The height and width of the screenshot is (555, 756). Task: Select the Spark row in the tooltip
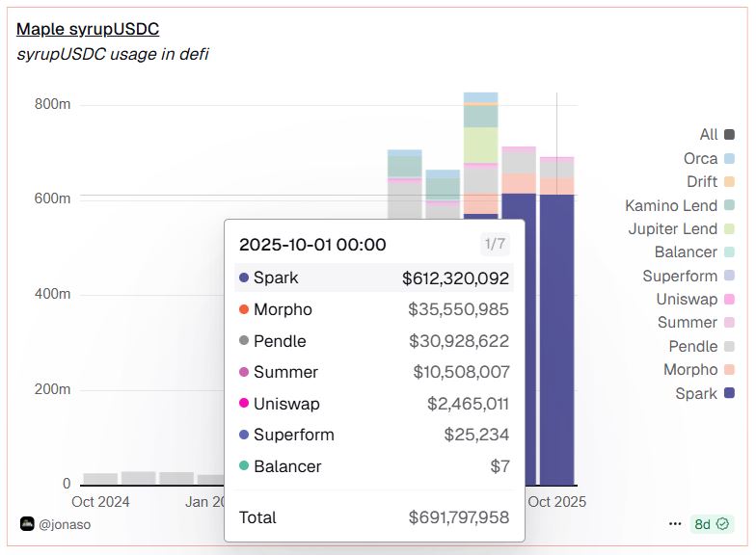click(x=373, y=278)
